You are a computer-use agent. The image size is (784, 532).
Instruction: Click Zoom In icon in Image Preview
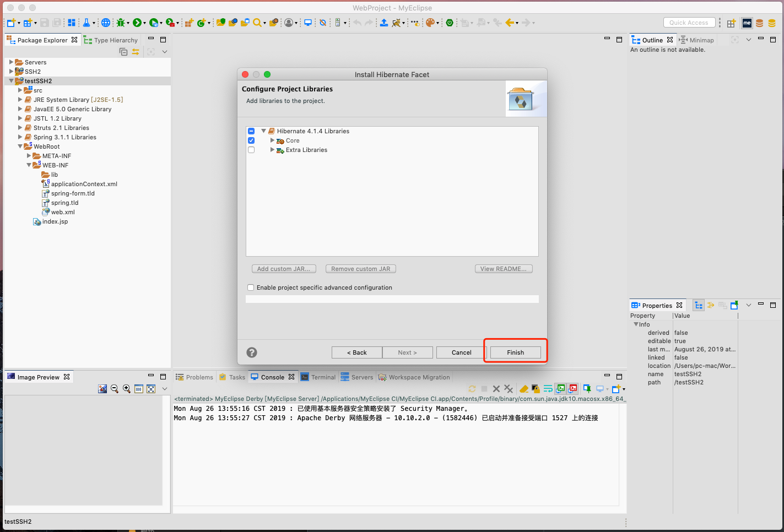[127, 389]
